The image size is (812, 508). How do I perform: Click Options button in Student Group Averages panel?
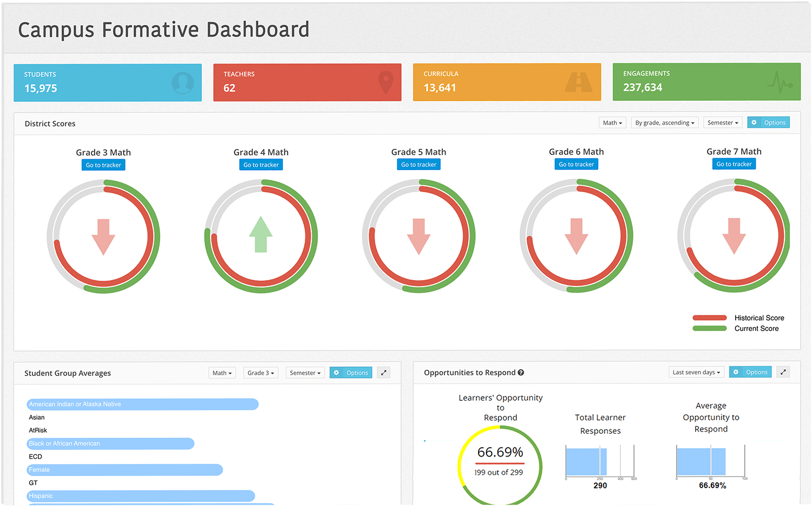click(x=351, y=373)
